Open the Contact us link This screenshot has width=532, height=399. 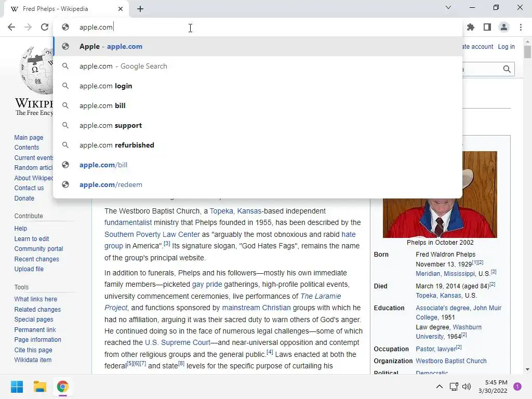click(x=29, y=188)
